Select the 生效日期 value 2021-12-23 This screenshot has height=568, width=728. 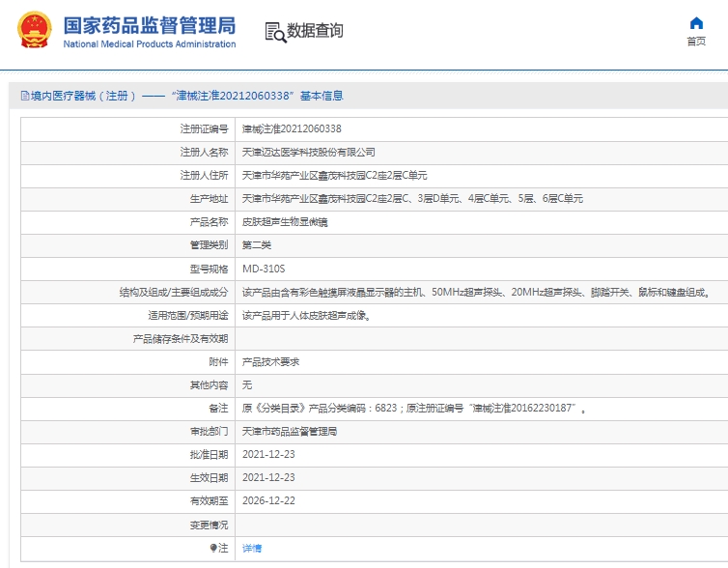(268, 477)
